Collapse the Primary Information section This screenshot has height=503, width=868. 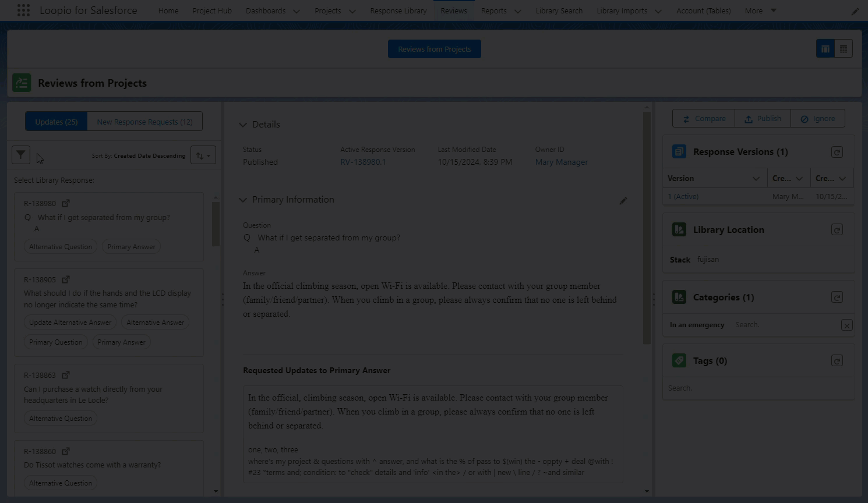click(x=243, y=200)
